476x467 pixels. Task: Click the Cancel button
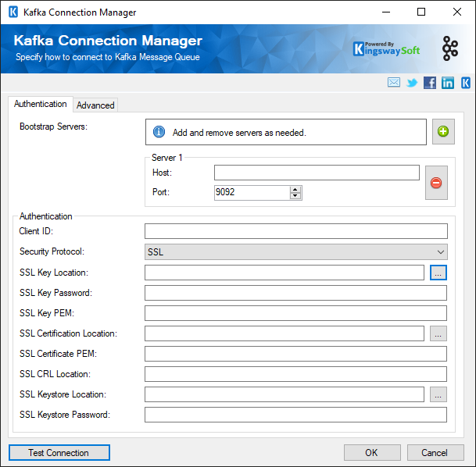pos(435,453)
